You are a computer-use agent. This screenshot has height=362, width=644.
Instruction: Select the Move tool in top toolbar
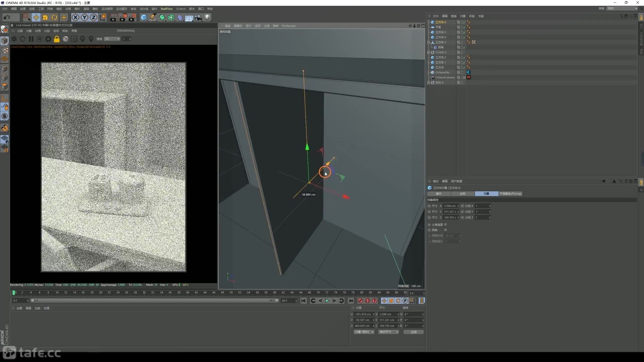coord(36,17)
